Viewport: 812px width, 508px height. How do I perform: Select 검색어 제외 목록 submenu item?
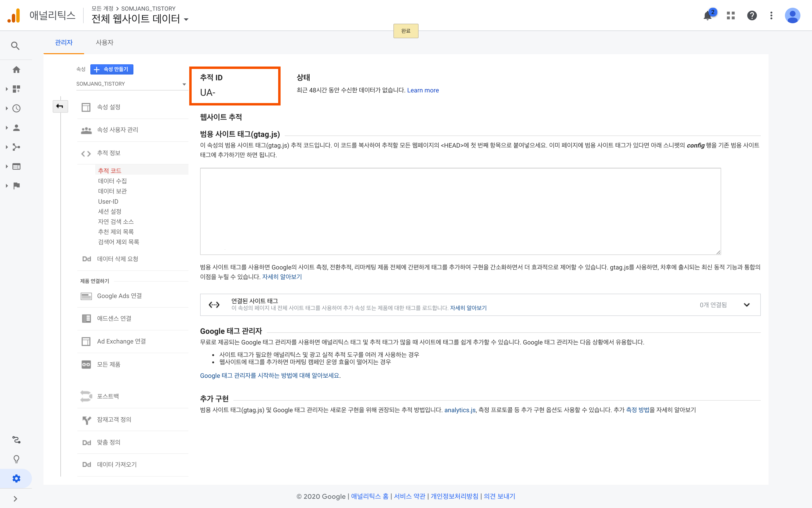[x=118, y=242]
